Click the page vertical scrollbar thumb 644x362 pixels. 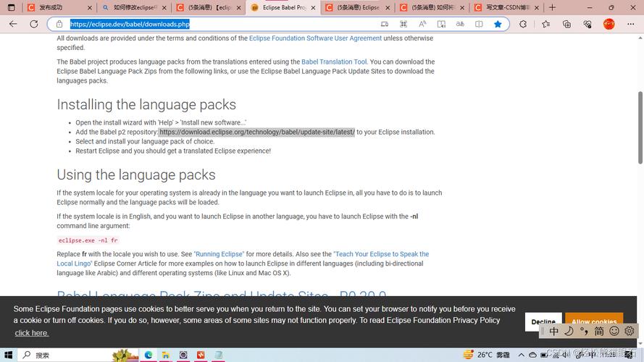tap(640, 127)
